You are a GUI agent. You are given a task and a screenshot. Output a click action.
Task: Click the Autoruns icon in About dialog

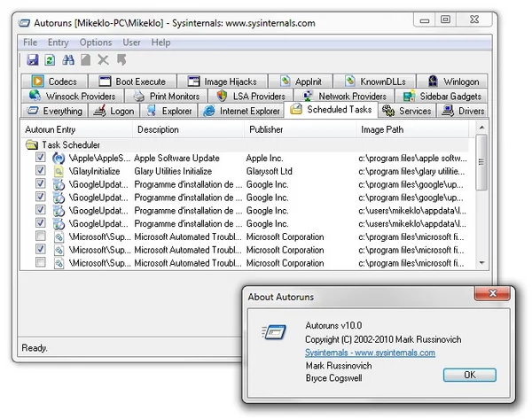click(x=274, y=332)
